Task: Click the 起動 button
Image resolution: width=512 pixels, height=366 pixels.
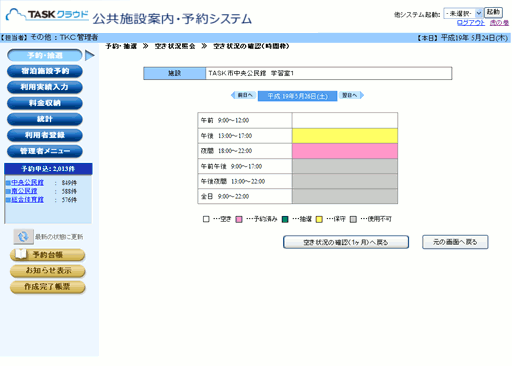Action: [493, 12]
